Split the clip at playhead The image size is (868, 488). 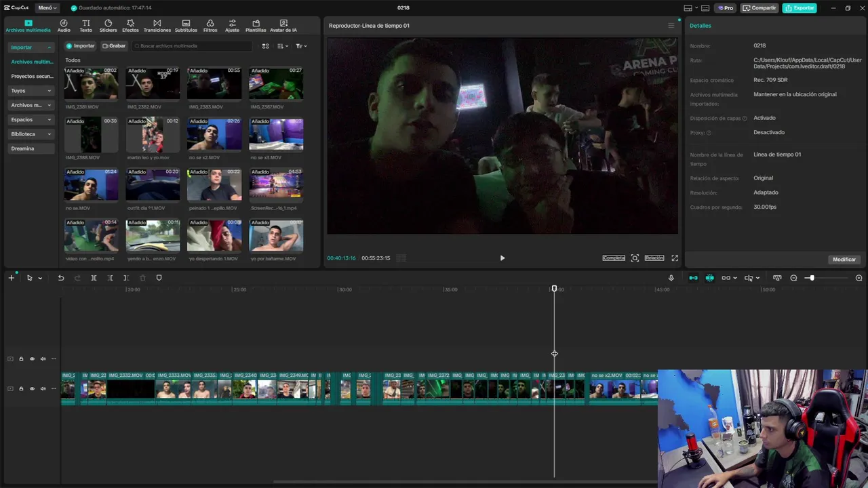[94, 278]
